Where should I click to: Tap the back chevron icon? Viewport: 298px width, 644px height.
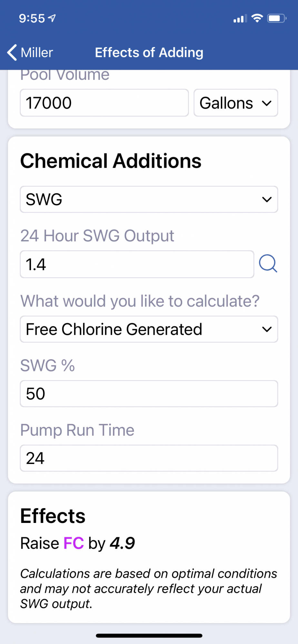click(12, 52)
